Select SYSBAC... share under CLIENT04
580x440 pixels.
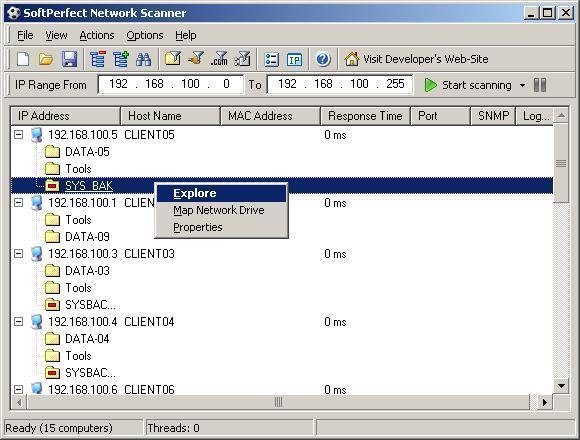click(90, 373)
